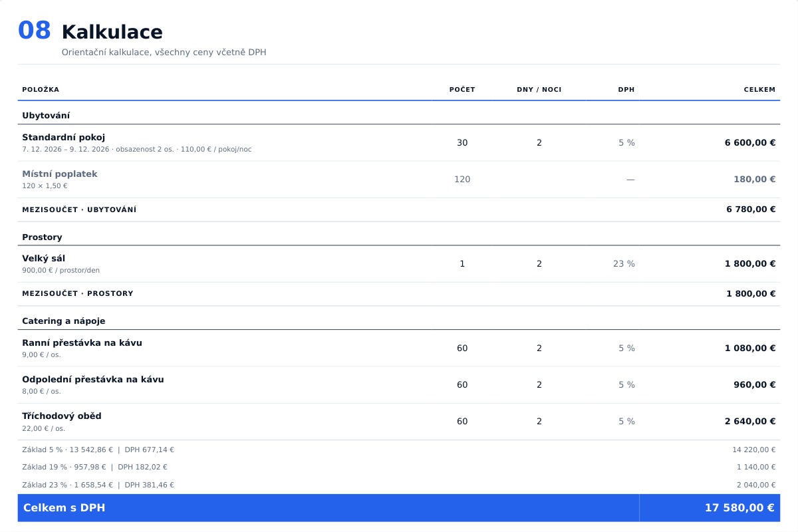Click the "23 %" VAT rate in the Velký sál row

(x=624, y=263)
